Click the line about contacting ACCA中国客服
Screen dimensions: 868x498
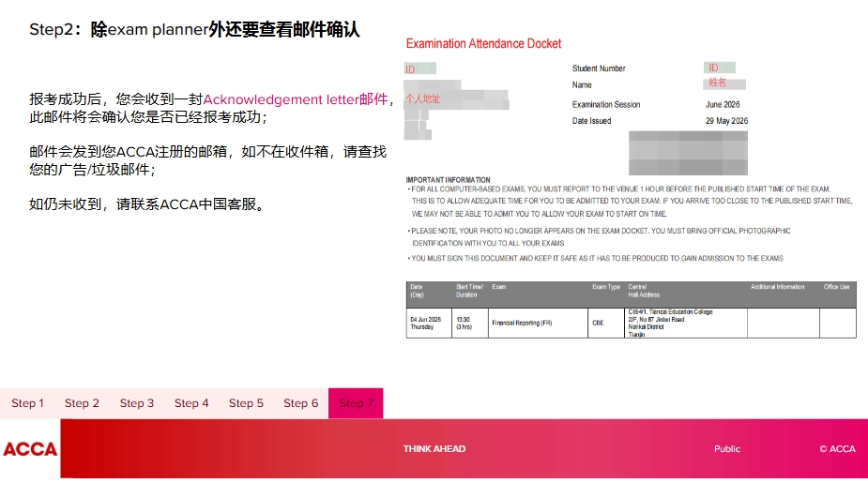coord(148,204)
